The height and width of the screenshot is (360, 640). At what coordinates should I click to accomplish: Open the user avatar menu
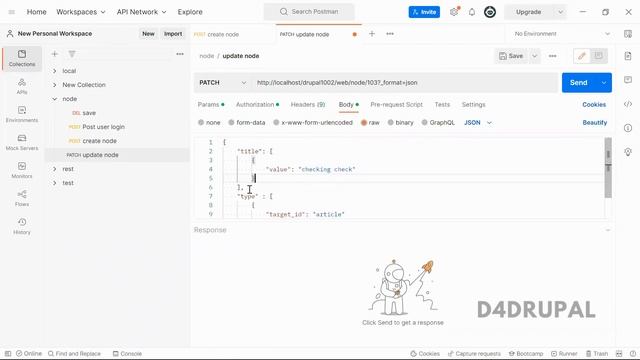coord(490,12)
